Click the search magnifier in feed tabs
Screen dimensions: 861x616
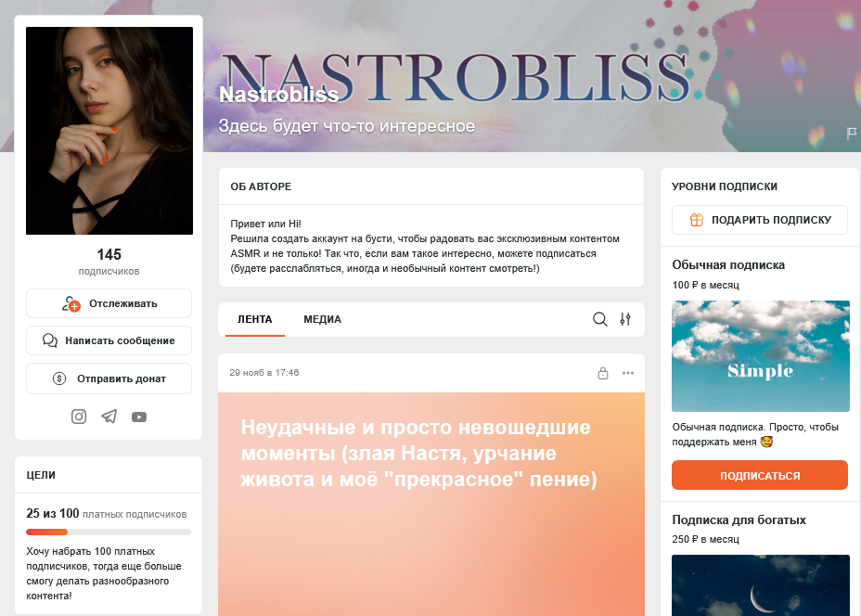tap(599, 319)
